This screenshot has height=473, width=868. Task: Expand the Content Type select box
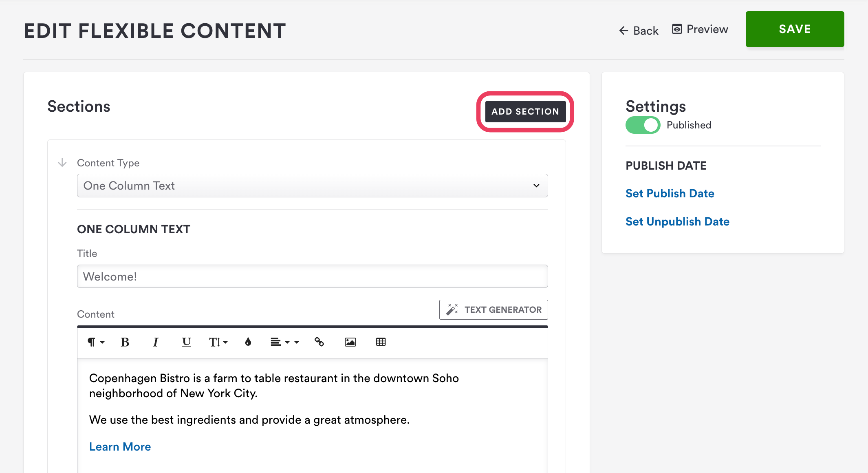312,186
